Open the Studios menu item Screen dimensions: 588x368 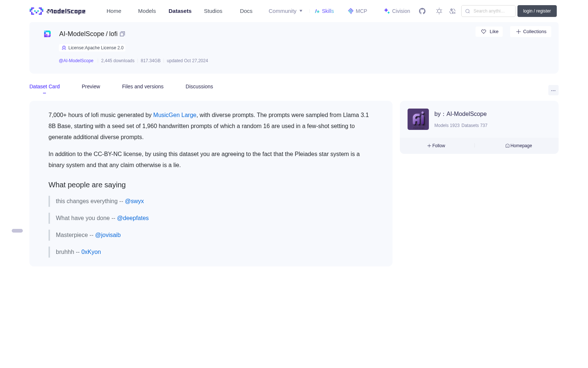click(x=213, y=11)
